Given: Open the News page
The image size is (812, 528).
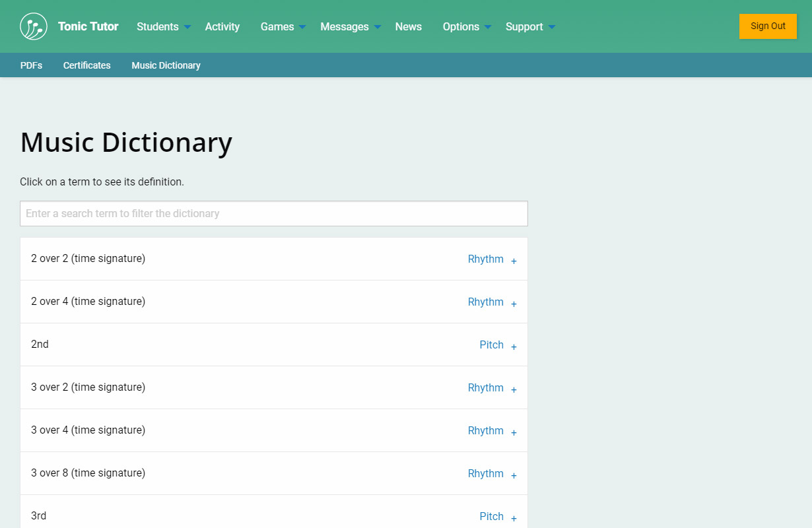Looking at the screenshot, I should point(409,26).
